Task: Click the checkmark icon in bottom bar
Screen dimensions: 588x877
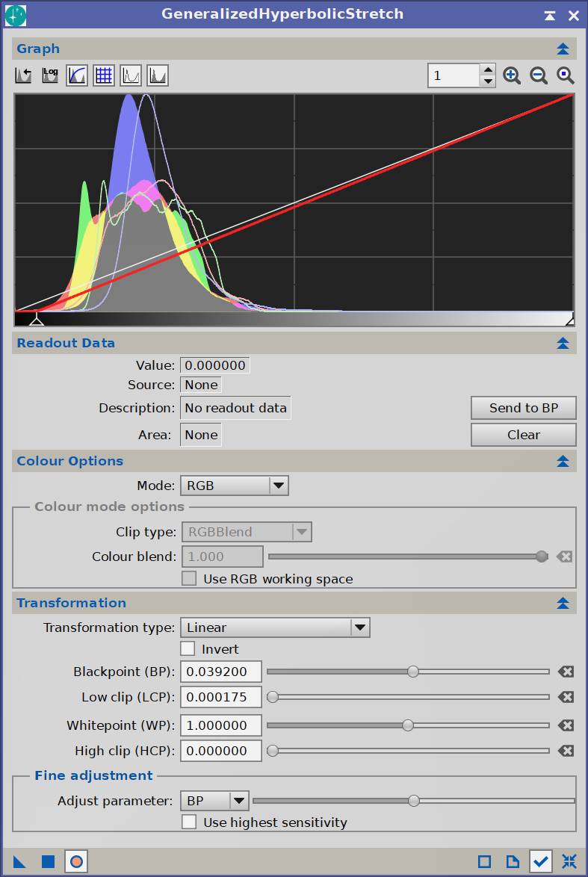Action: coord(540,861)
